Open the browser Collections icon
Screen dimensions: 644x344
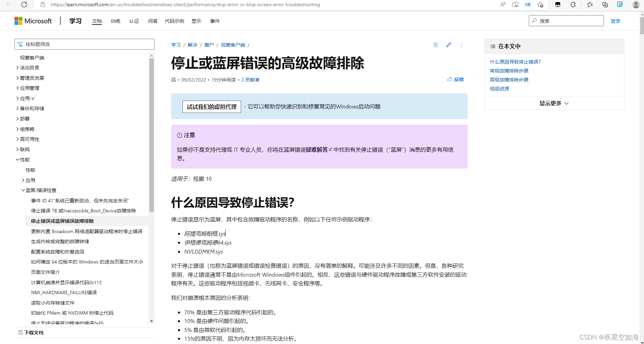605,5
